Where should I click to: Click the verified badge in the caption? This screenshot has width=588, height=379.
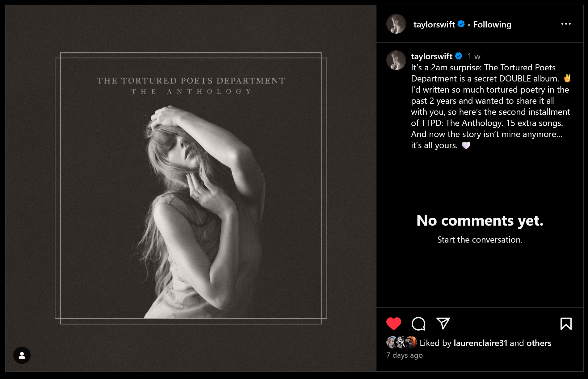459,56
